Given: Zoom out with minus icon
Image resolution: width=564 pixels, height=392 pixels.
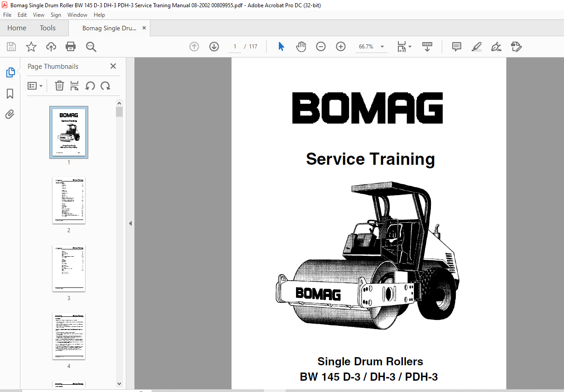Looking at the screenshot, I should click(x=321, y=47).
